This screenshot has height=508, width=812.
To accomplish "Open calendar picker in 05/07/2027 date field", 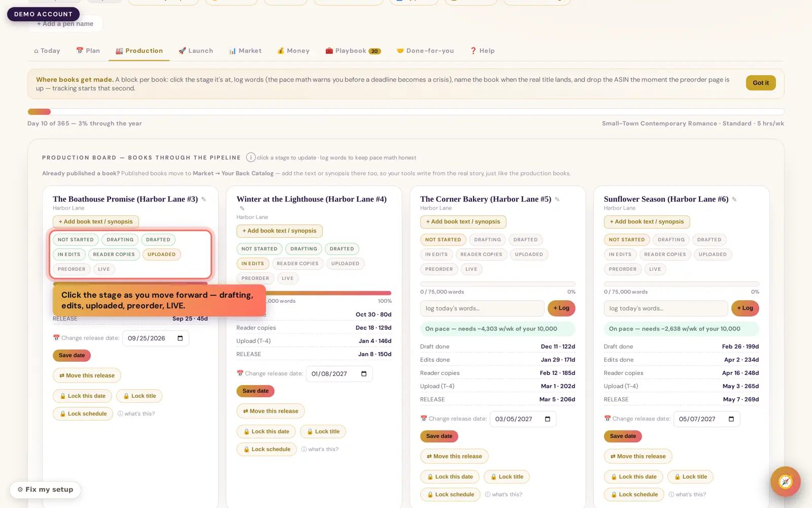I will click(731, 419).
